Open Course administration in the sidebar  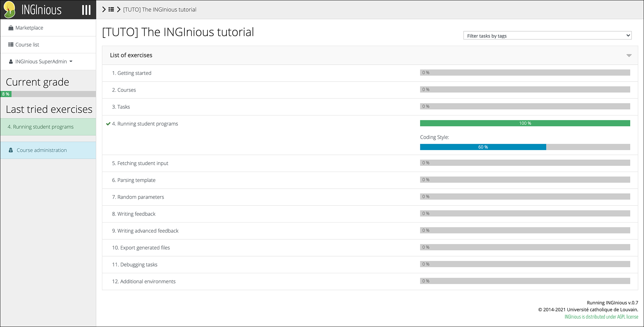pyautogui.click(x=48, y=150)
